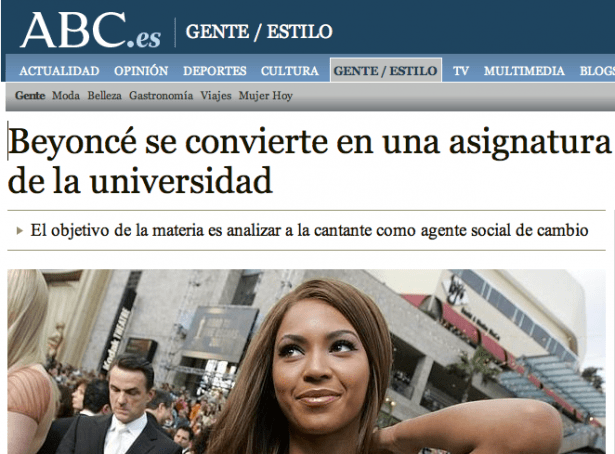
Task: Navigate to the CULTURA section
Action: click(290, 71)
